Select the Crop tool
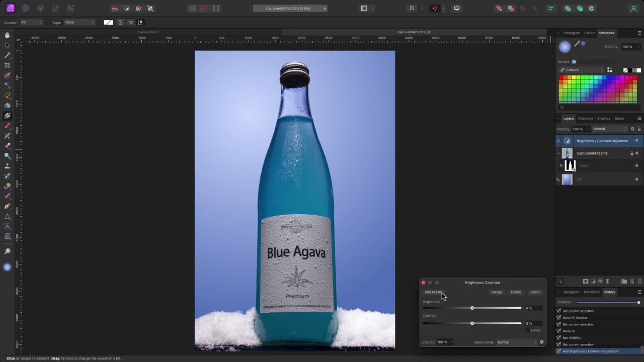This screenshot has width=644, height=362. click(7, 65)
